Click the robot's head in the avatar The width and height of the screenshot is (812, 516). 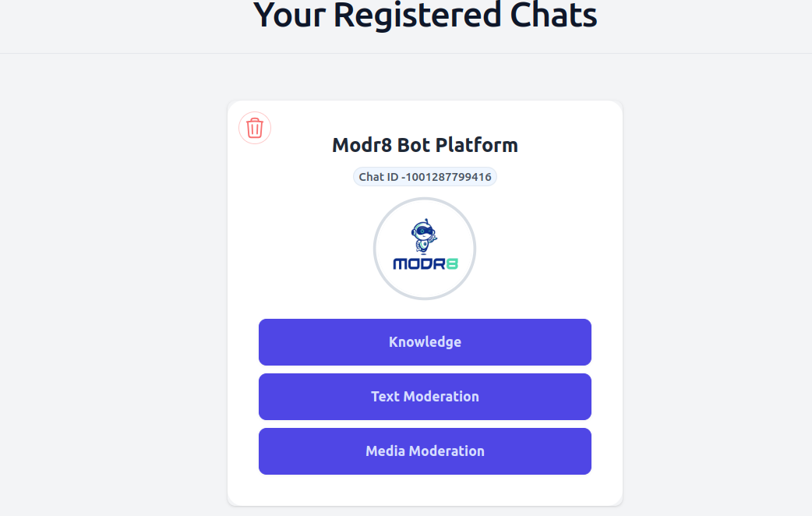(422, 229)
